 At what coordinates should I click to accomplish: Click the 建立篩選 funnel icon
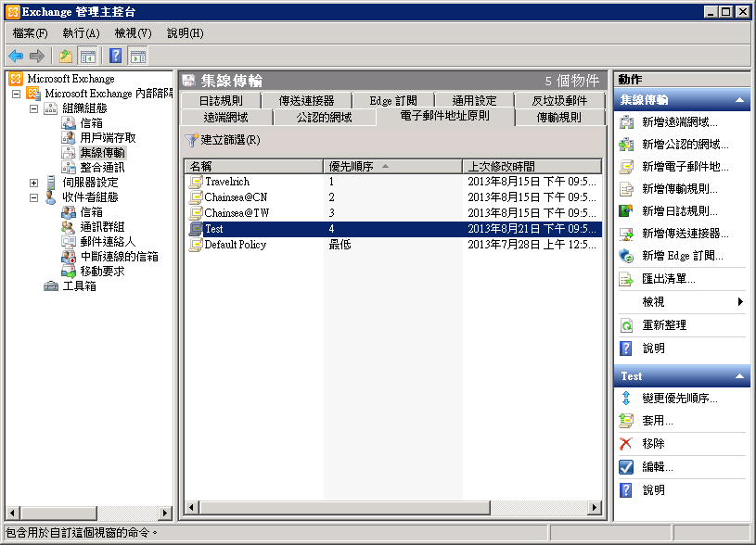tap(191, 140)
